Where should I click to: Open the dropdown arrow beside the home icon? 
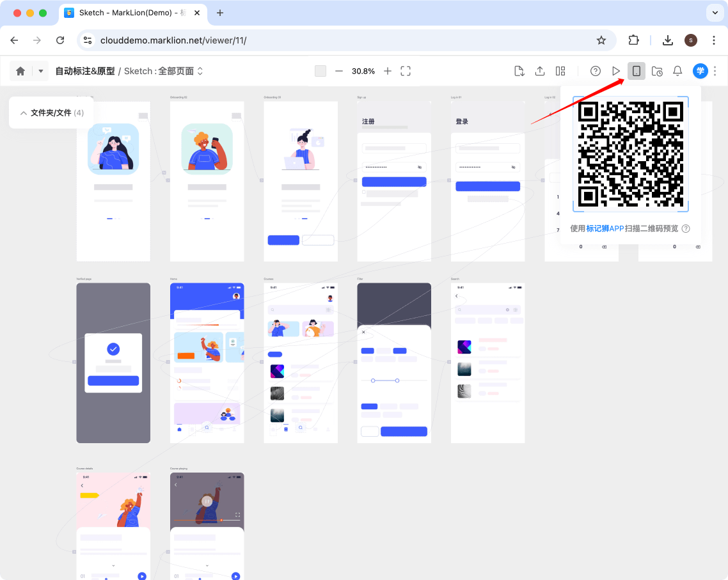tap(41, 71)
